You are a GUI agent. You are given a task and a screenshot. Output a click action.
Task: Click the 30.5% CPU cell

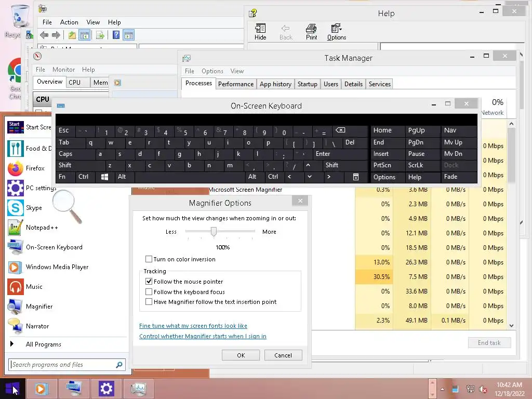pyautogui.click(x=374, y=277)
